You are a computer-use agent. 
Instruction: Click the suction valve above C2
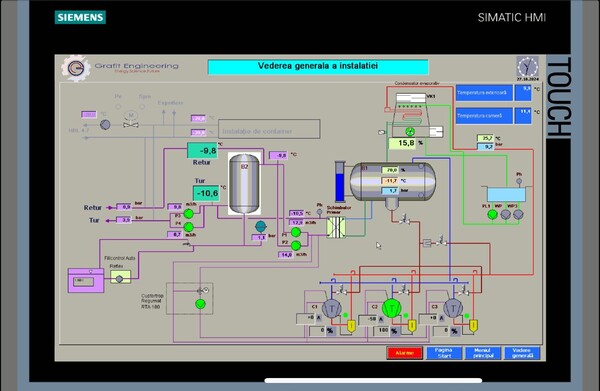[403, 291]
